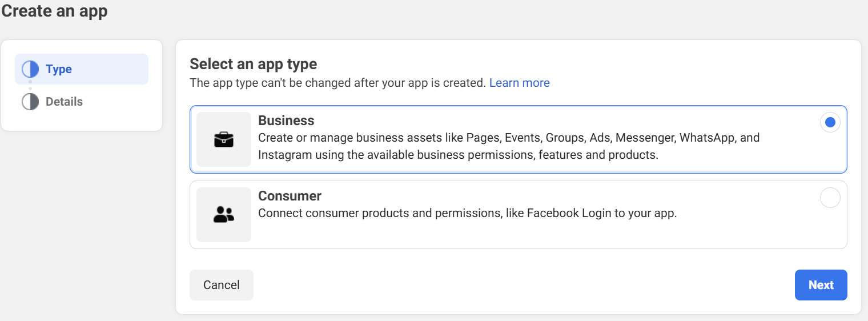Click the 'Create an app' page title
The height and width of the screenshot is (321, 868).
click(x=54, y=11)
